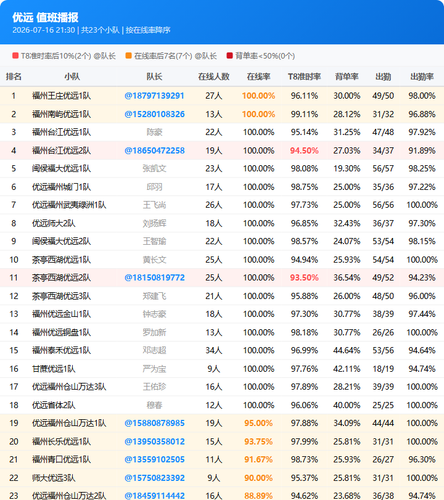Screen dimensions: 444x500
Task: Select team name 茶亭西湖优远1队
Action: tap(61, 260)
